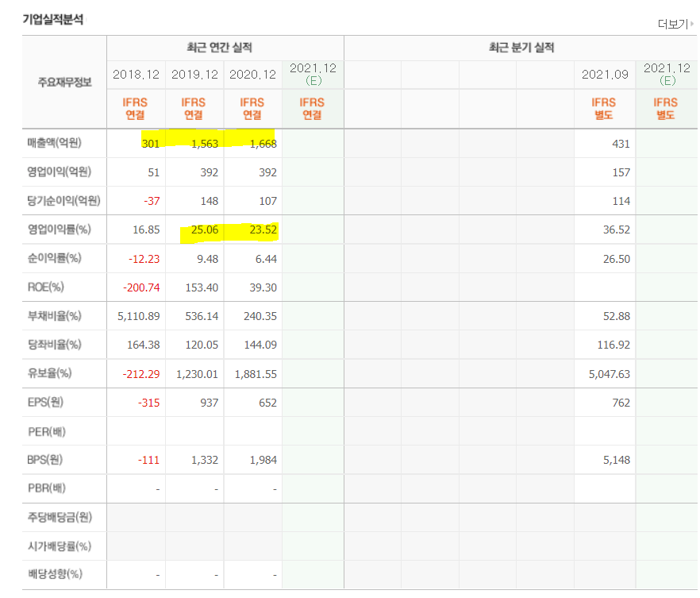The width and height of the screenshot is (700, 598).
Task: Select net margin value 6.44
Action: point(266,259)
